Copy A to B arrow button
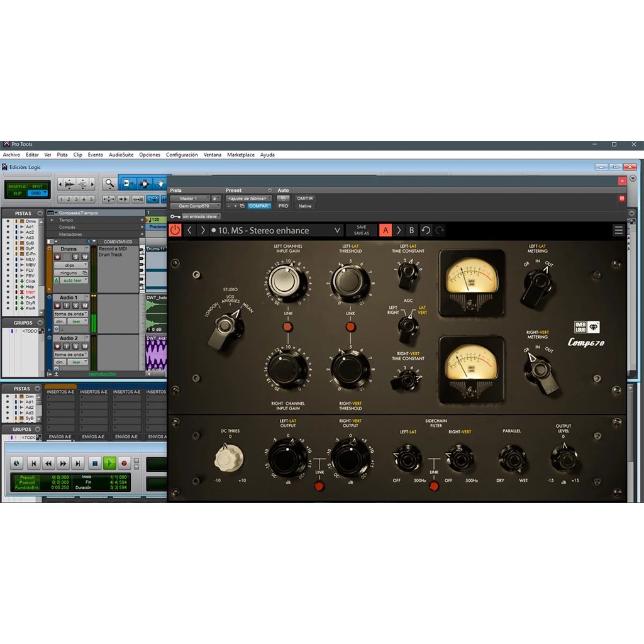644x644 pixels. (x=399, y=230)
